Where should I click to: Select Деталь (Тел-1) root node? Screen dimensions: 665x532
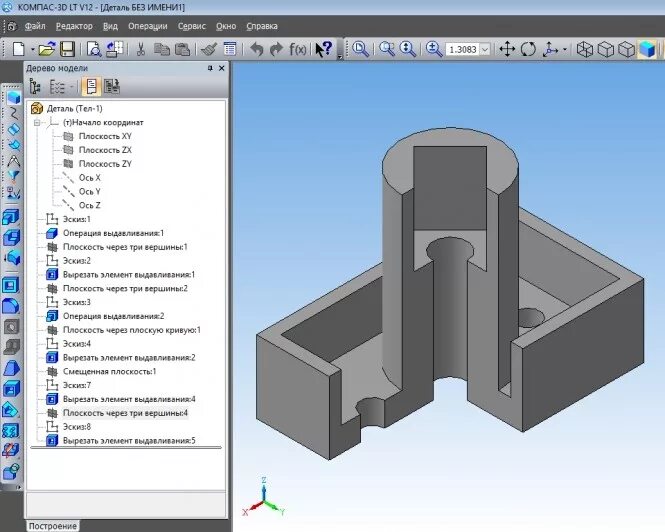pyautogui.click(x=75, y=109)
